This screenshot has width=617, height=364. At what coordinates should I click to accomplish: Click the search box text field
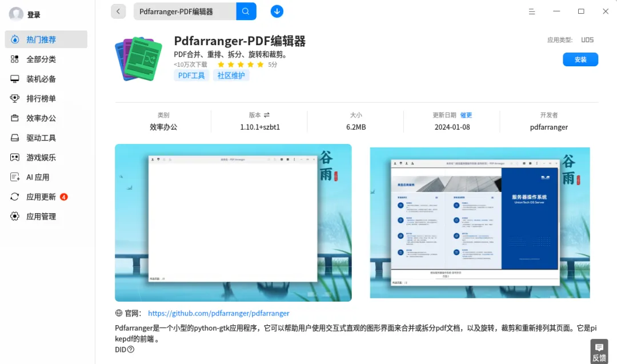(185, 11)
